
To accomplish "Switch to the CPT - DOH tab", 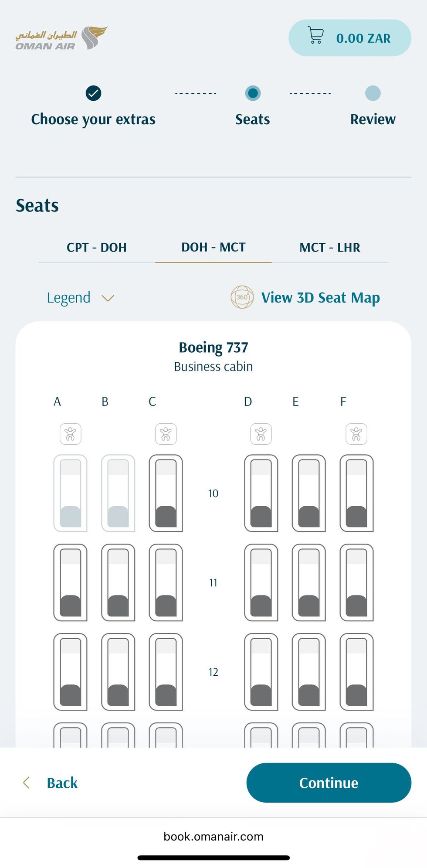I will click(x=97, y=248).
